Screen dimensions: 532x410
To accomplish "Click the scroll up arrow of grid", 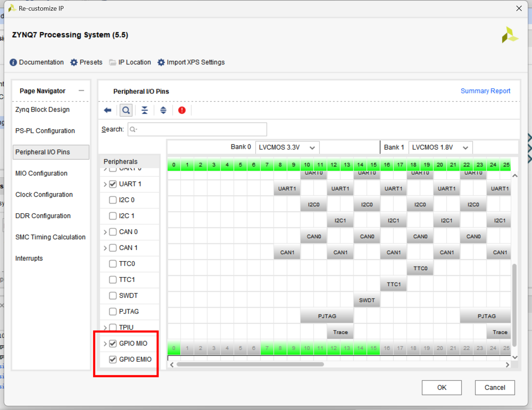I will [515, 176].
